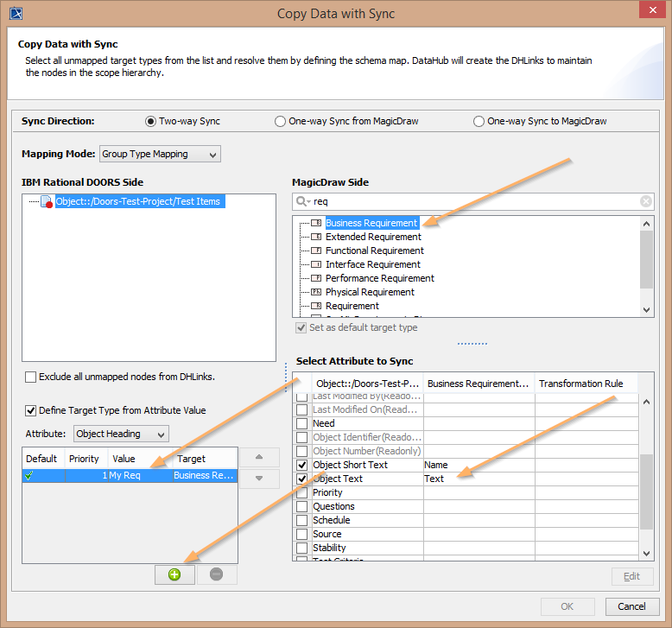Click MagicDraw type list scroll-up arrow
The width and height of the screenshot is (672, 628).
point(647,224)
